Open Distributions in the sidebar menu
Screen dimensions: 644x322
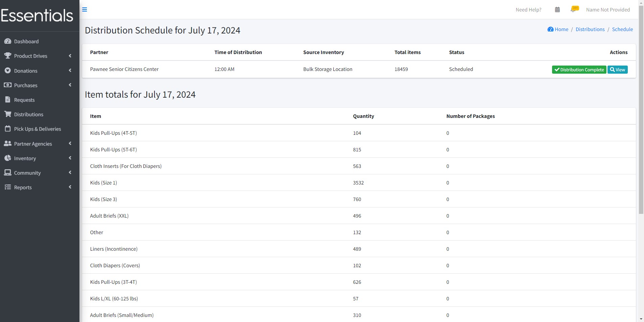(x=40, y=114)
